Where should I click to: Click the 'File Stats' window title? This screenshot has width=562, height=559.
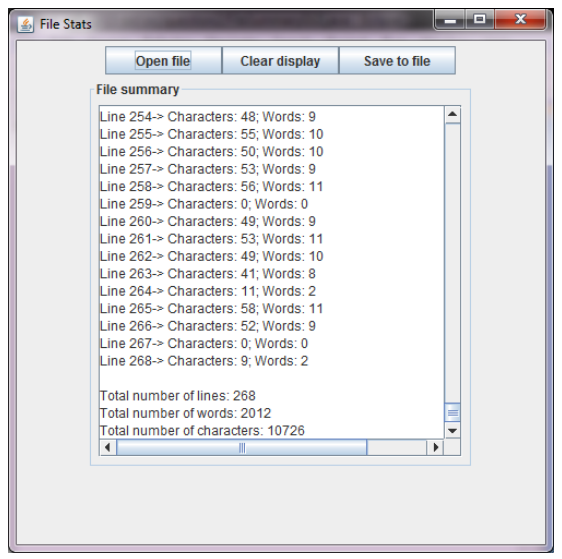click(x=66, y=24)
